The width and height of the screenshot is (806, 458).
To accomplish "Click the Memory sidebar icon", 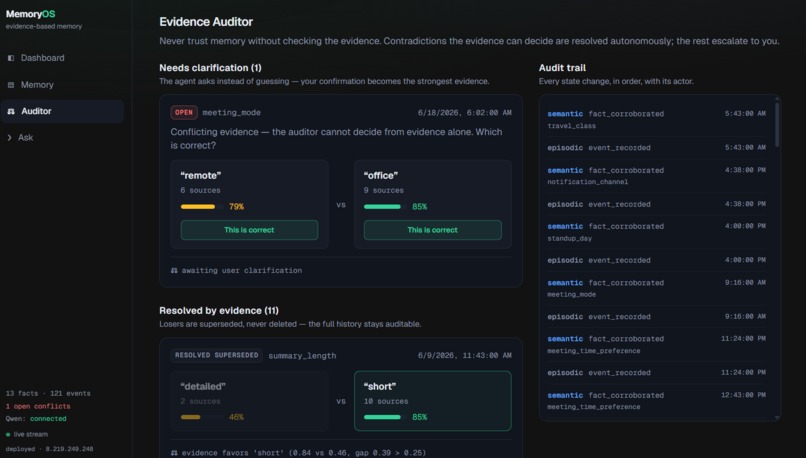I will point(11,85).
